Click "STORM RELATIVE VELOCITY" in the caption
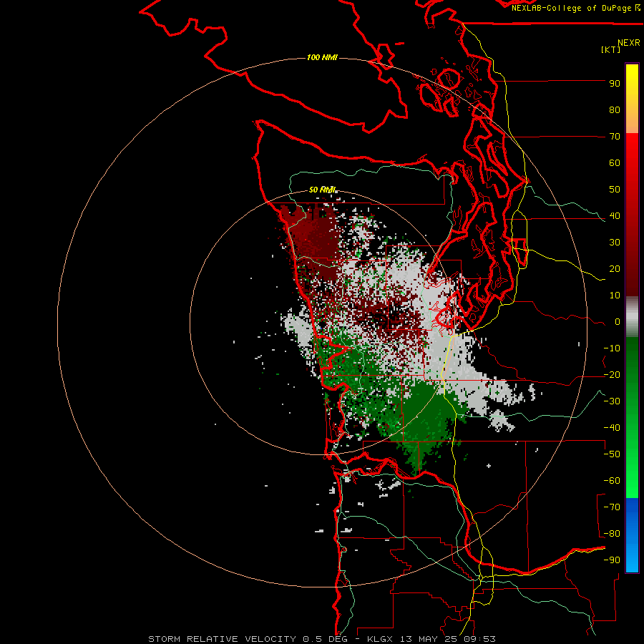 pyautogui.click(x=223, y=639)
